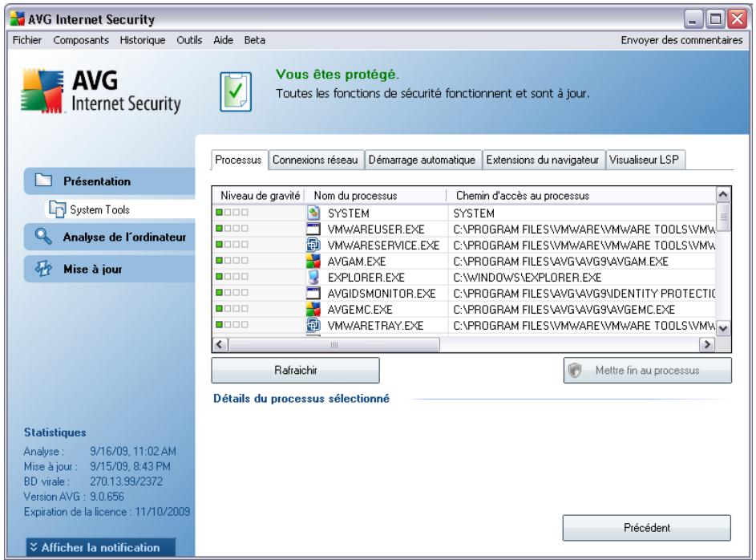Click the VMWAREUSER.EXE process icon
756x560 pixels.
click(x=313, y=229)
